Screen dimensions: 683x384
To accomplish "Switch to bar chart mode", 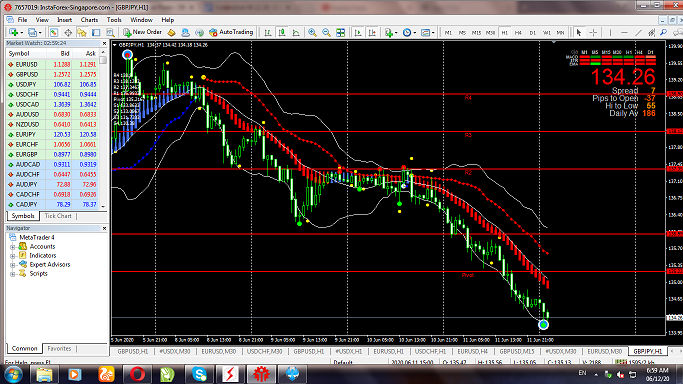I will click(267, 32).
